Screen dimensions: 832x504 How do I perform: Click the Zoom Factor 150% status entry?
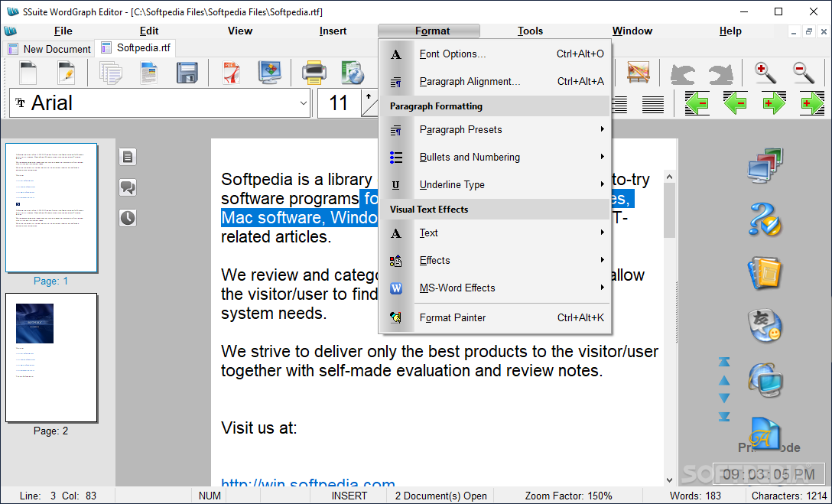[x=568, y=496]
